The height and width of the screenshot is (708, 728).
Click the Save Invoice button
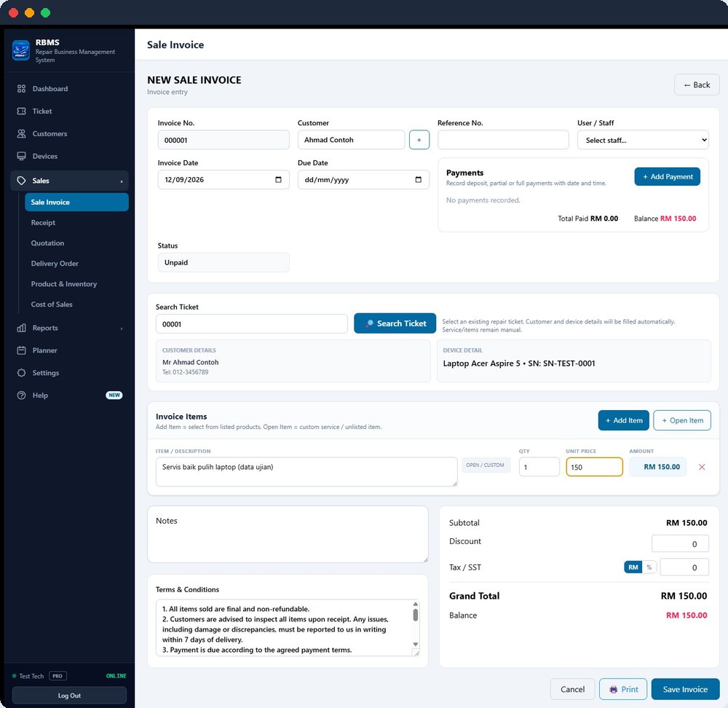(685, 689)
